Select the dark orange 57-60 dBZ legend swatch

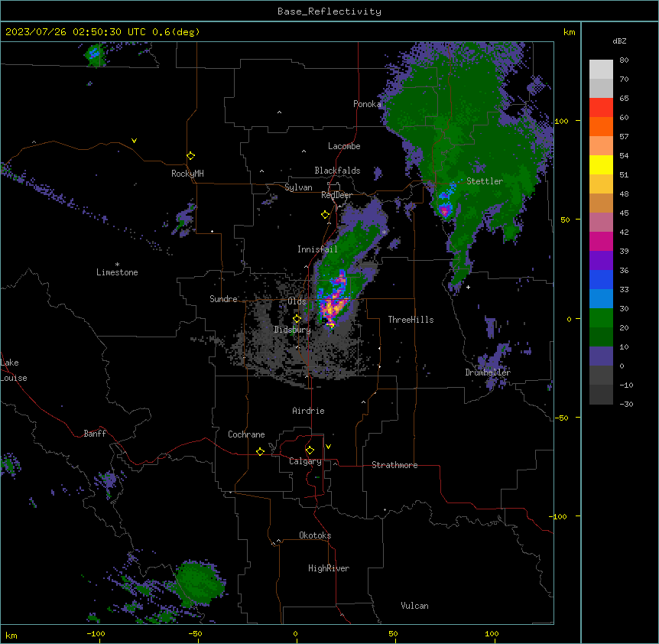click(601, 126)
